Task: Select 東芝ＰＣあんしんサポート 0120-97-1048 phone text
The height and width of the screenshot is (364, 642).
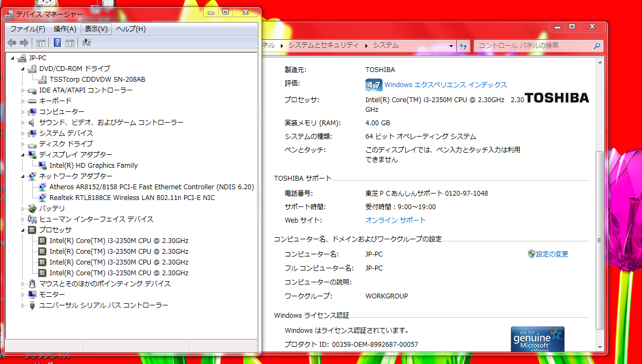Action: 427,194
